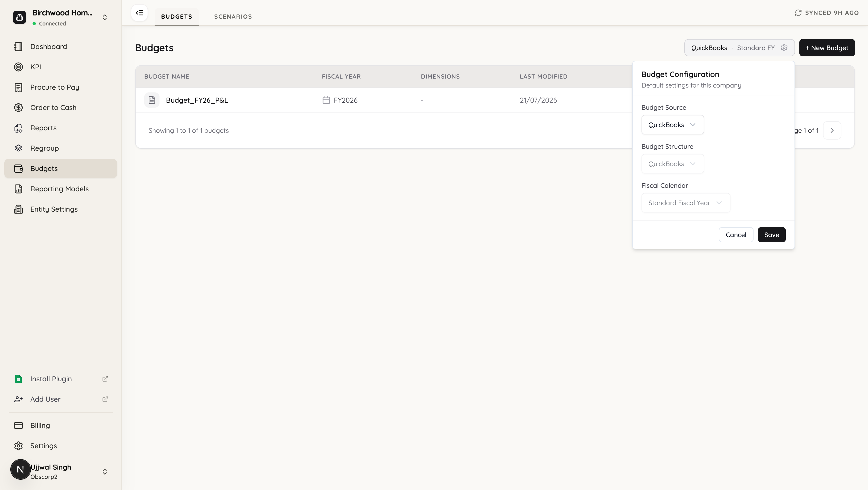The width and height of the screenshot is (868, 490).
Task: Select Budgets in the sidebar
Action: point(61,168)
